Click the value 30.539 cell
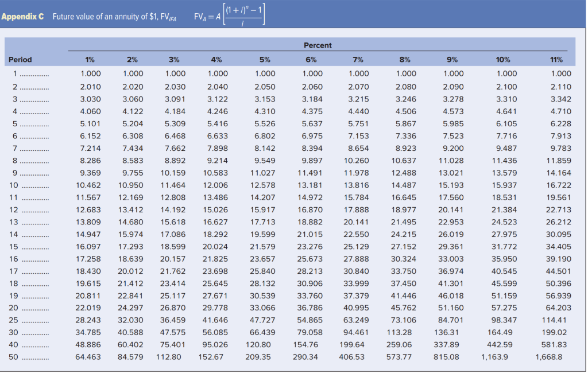Image resolution: width=588 pixels, height=373 pixels. tap(262, 296)
